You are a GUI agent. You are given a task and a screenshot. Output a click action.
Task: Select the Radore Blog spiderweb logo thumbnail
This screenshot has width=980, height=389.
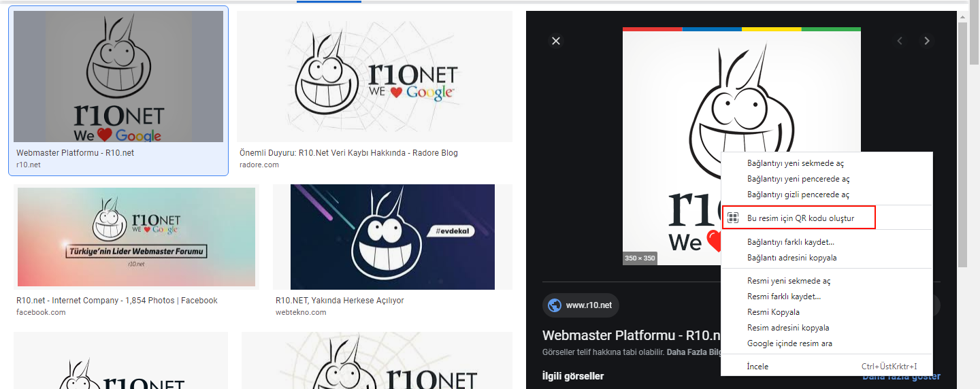coord(374,76)
